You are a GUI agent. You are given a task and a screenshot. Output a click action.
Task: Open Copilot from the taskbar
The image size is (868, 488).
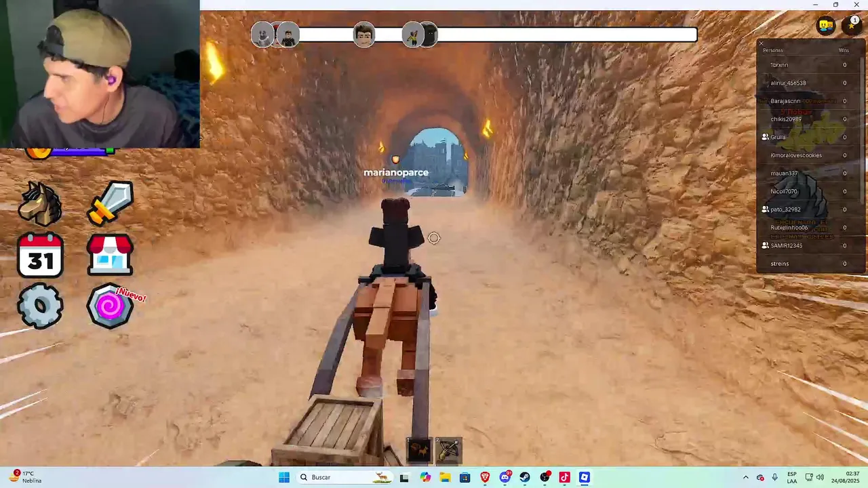(425, 477)
